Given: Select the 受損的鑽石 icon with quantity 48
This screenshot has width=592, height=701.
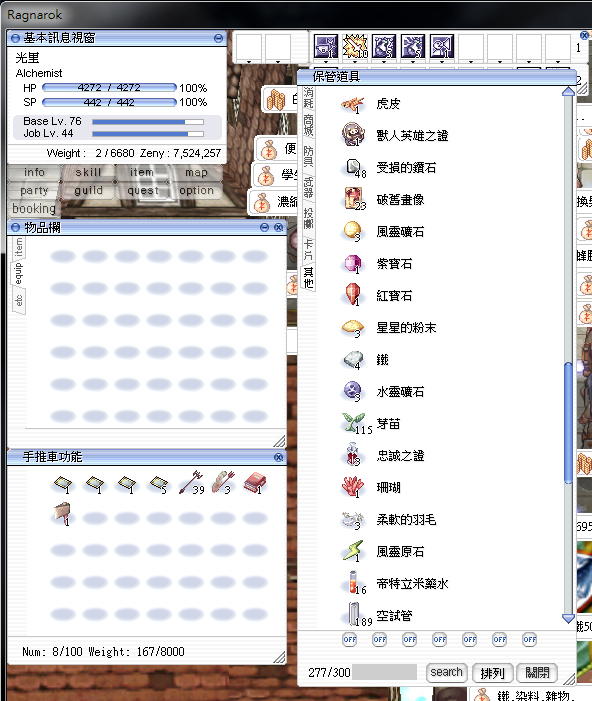Looking at the screenshot, I should click(353, 168).
